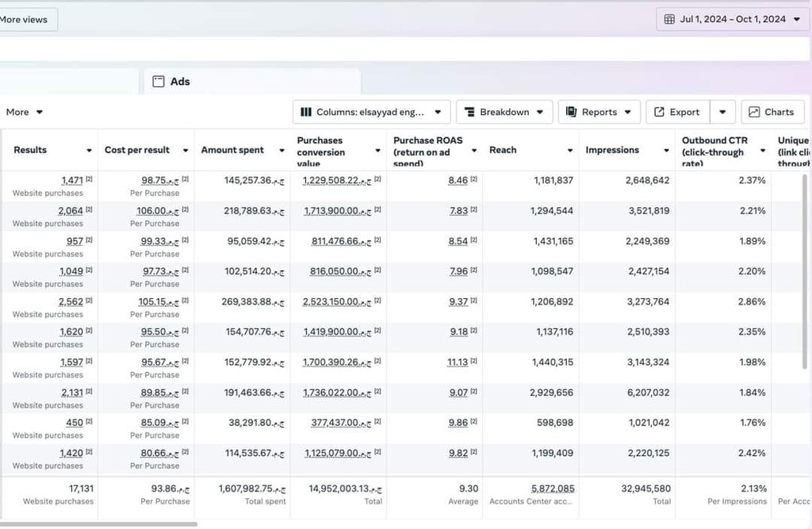Open Amount spent column arrow
Screen dimensions: 812x529
click(x=282, y=151)
